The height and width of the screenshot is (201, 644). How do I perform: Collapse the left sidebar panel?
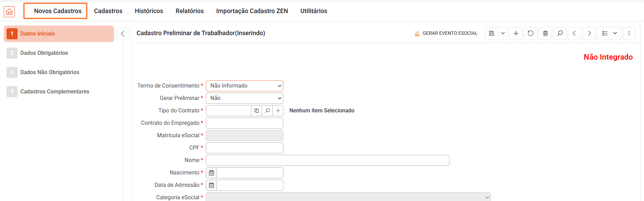tap(123, 34)
